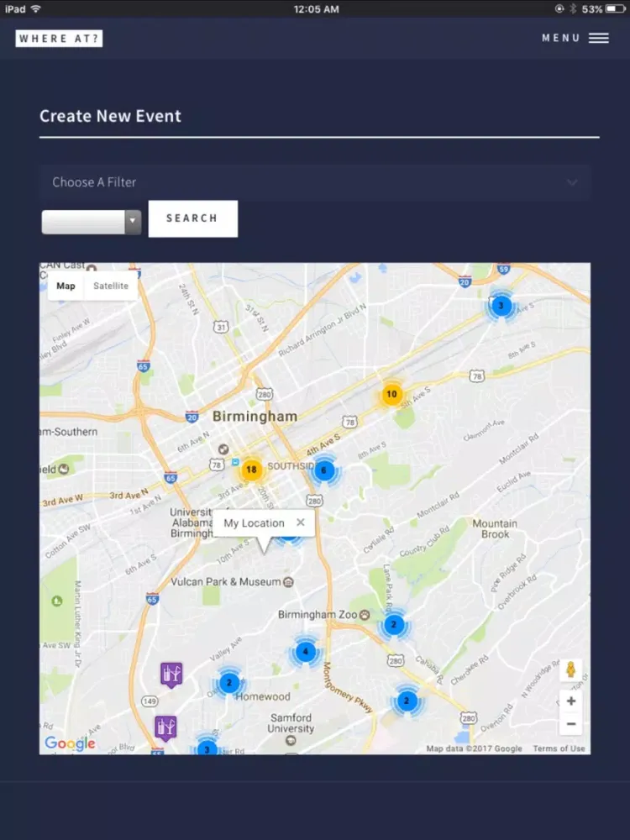Tap the Bluetooth status icon

573,8
